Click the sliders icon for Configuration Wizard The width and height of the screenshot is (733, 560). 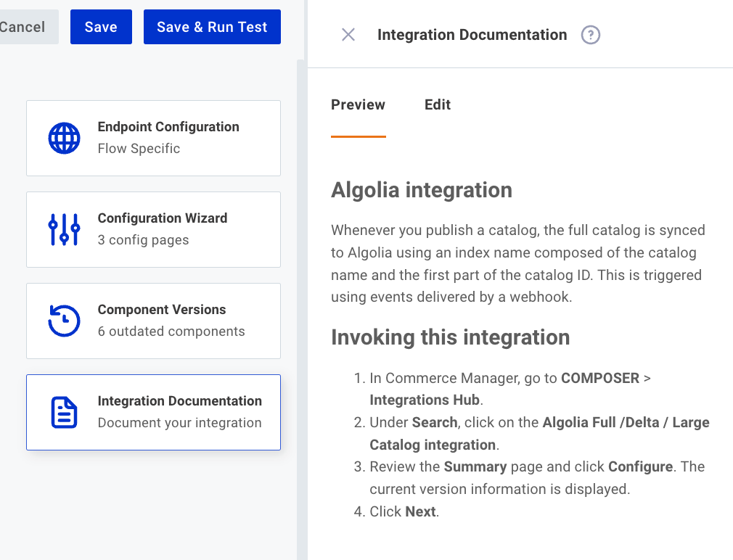point(64,229)
